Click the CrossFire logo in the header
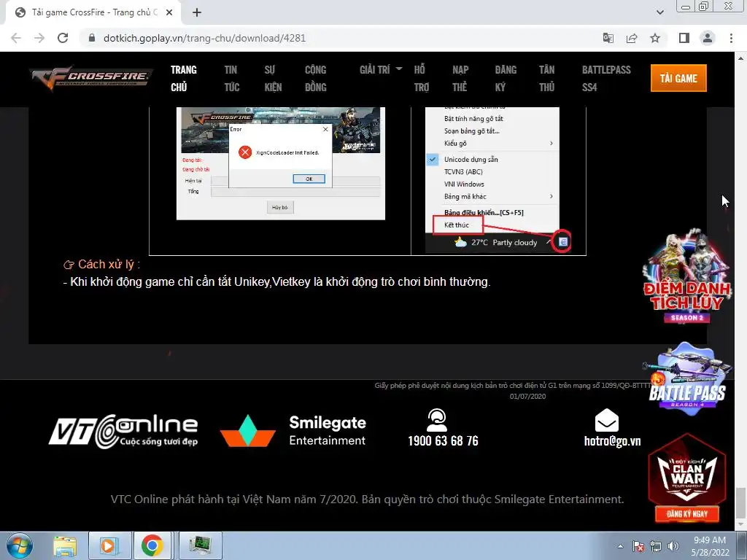Viewport: 747px width, 560px height. (x=91, y=78)
